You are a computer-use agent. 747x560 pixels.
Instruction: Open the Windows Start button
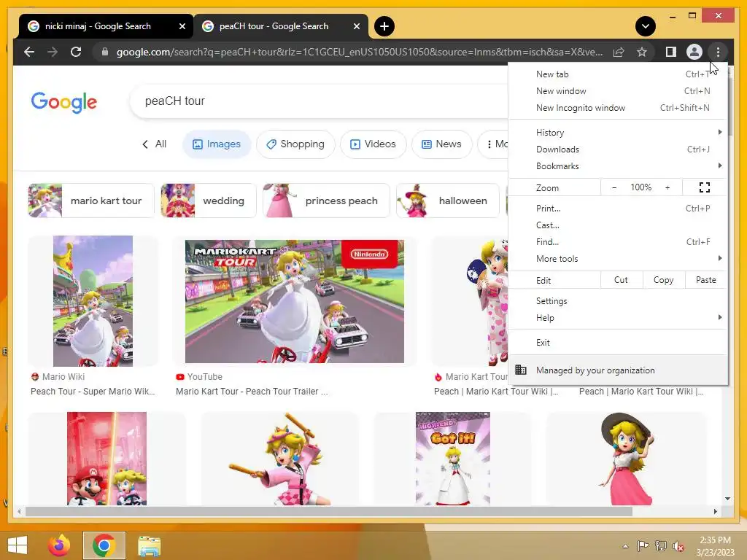18,545
